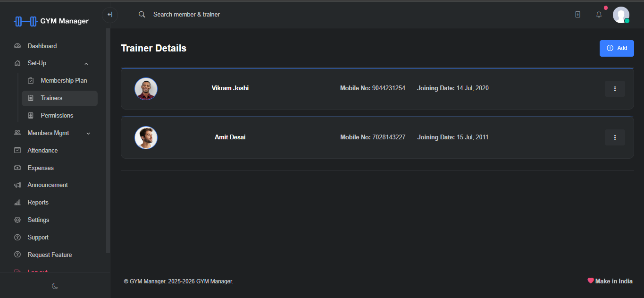This screenshot has width=644, height=298.
Task: Navigate to Expenses page
Action: [41, 168]
